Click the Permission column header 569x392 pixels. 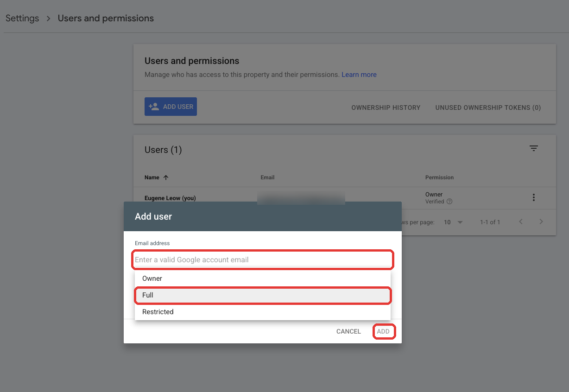439,177
